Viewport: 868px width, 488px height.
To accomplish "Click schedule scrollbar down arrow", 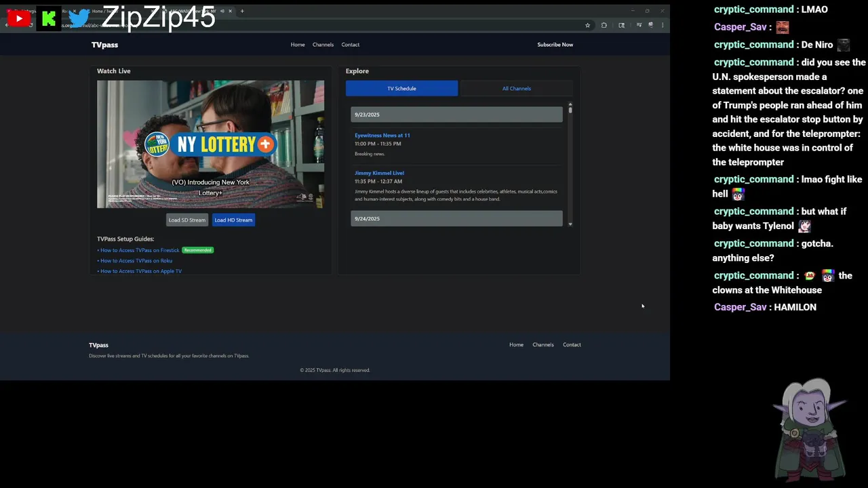I will [570, 224].
